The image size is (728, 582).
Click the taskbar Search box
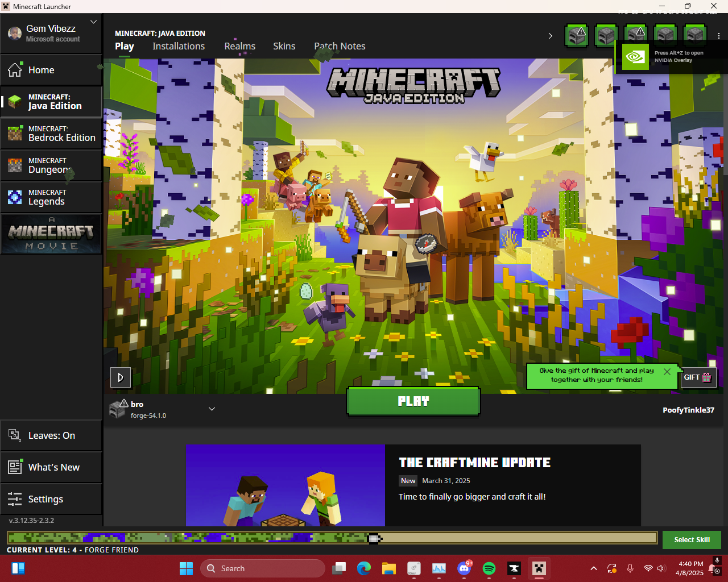coord(263,568)
